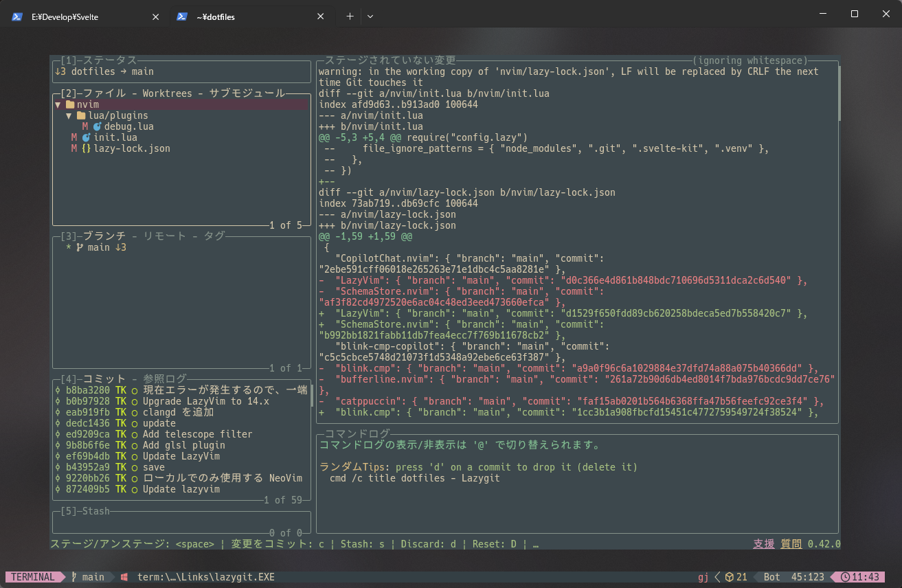Select commit b8ba3280

pyautogui.click(x=181, y=390)
